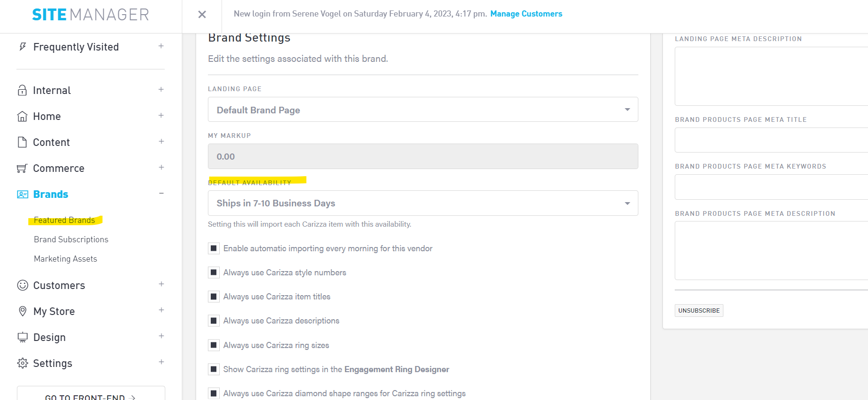868x400 pixels.
Task: Open Brand Subscriptions submenu item
Action: click(71, 239)
